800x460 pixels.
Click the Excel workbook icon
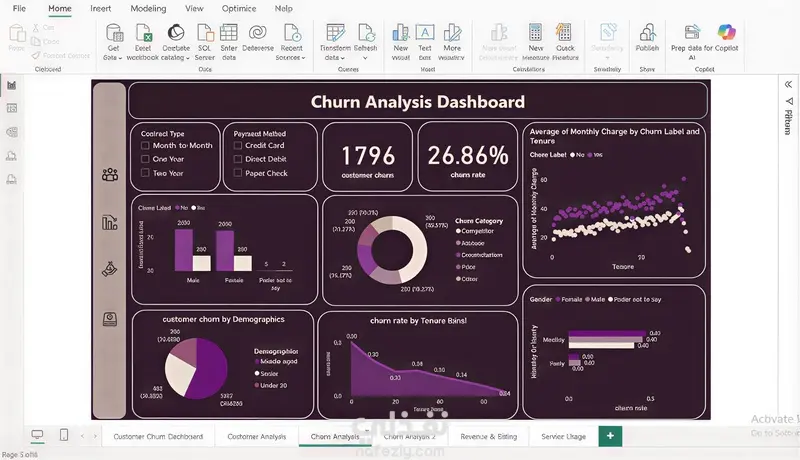(x=143, y=34)
